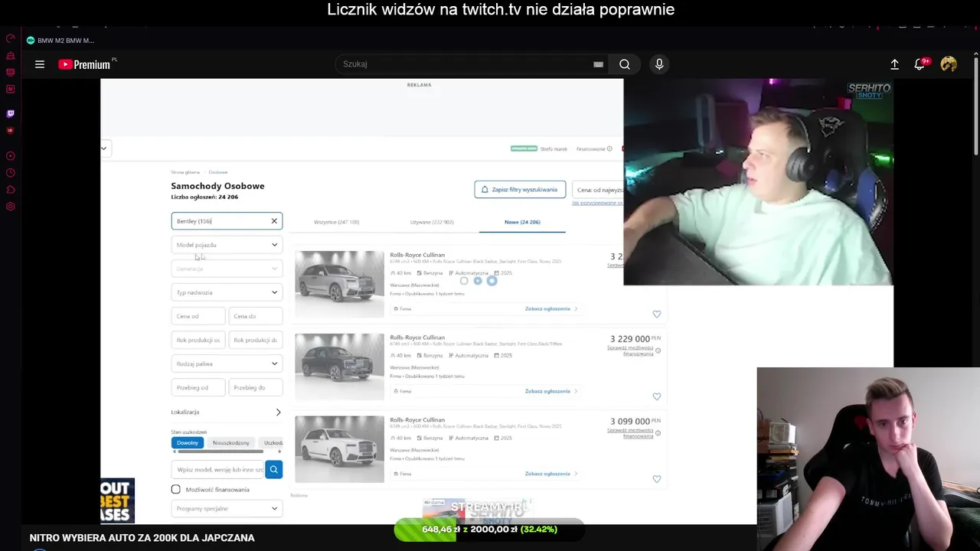The height and width of the screenshot is (551, 980).
Task: Open the Strefa marek menu item
Action: [x=554, y=148]
